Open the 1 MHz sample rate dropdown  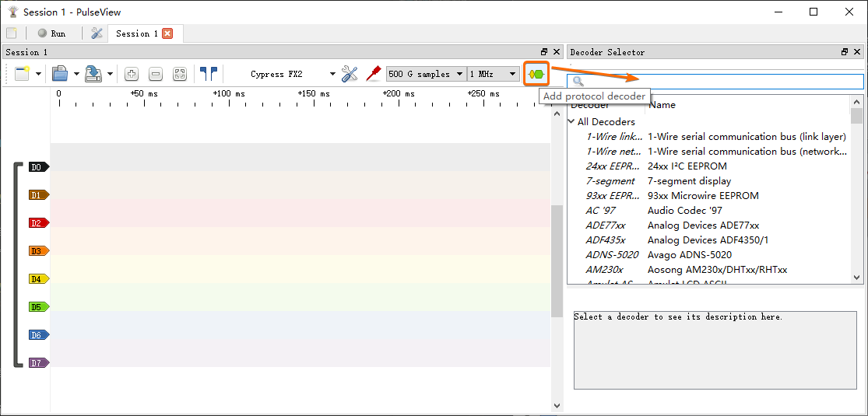[494, 74]
